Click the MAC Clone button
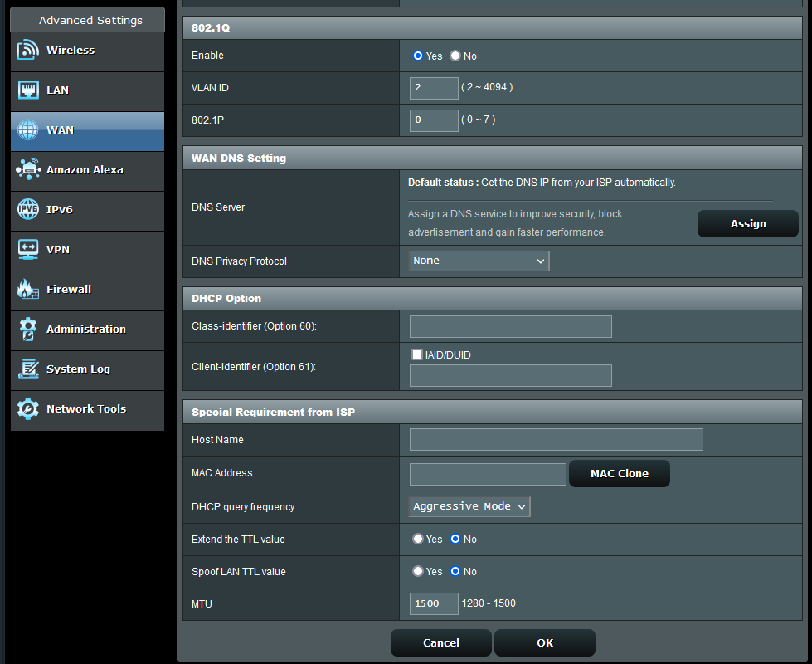Screen dimensions: 812x664 [619, 474]
